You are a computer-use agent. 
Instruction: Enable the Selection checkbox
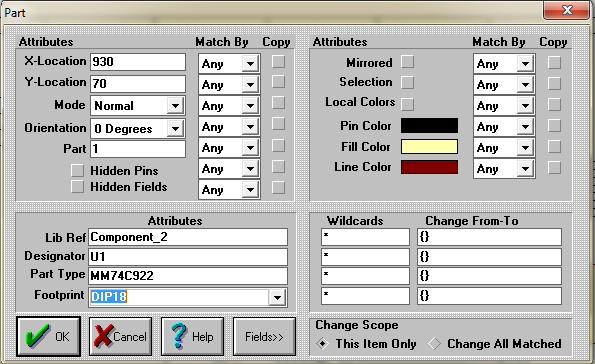[x=408, y=82]
